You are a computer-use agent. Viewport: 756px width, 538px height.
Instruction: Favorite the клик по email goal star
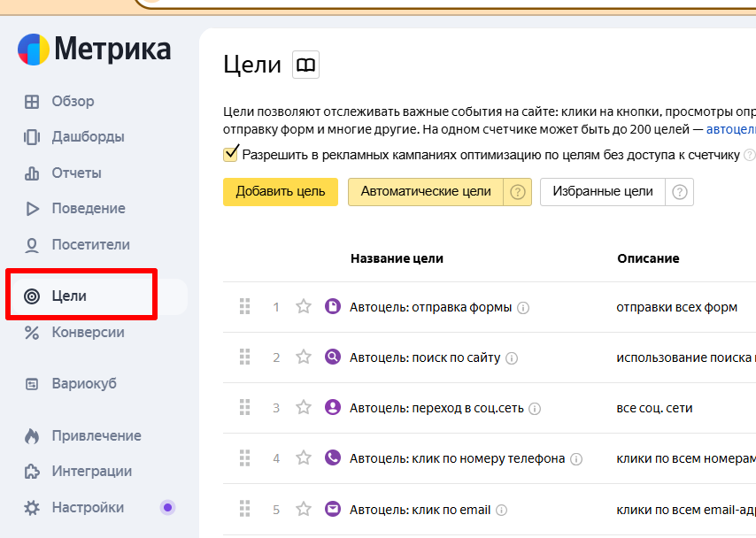(x=304, y=509)
